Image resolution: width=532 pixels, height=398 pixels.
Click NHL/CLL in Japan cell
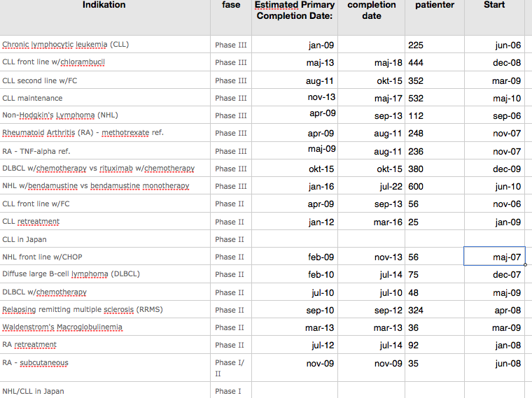[x=105, y=390]
